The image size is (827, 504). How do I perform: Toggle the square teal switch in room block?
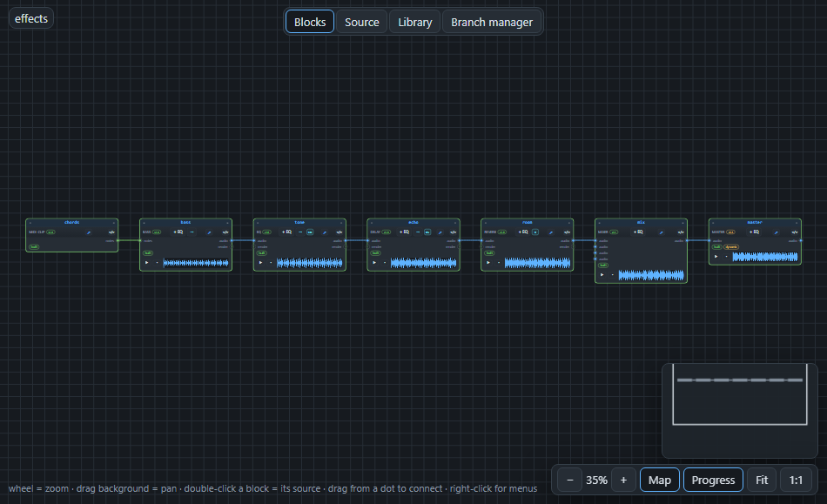pyautogui.click(x=535, y=232)
